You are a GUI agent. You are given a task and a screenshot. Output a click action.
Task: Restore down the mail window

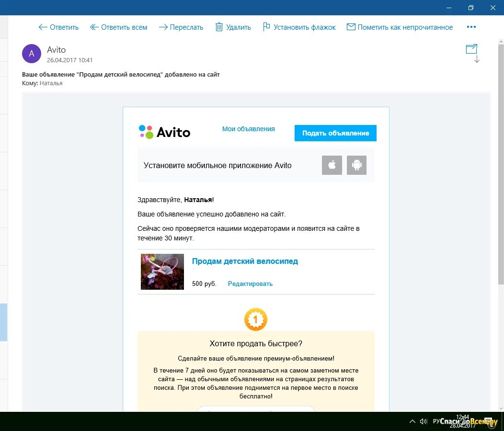point(470,8)
